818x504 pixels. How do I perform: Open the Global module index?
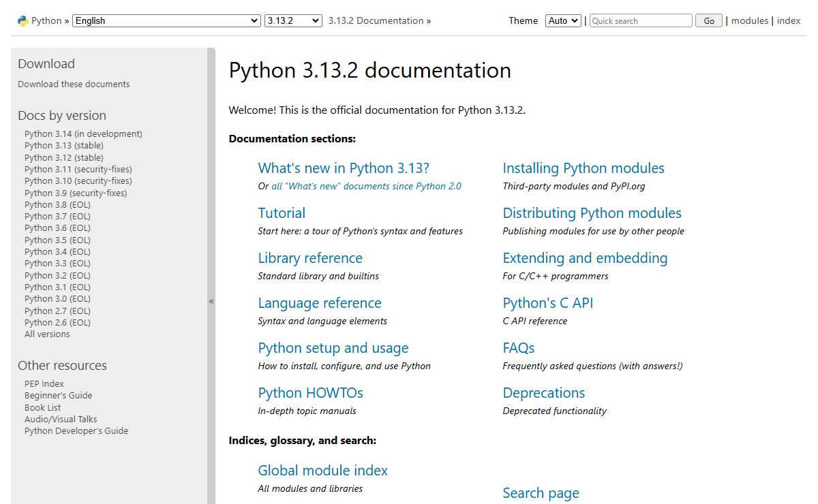point(322,471)
